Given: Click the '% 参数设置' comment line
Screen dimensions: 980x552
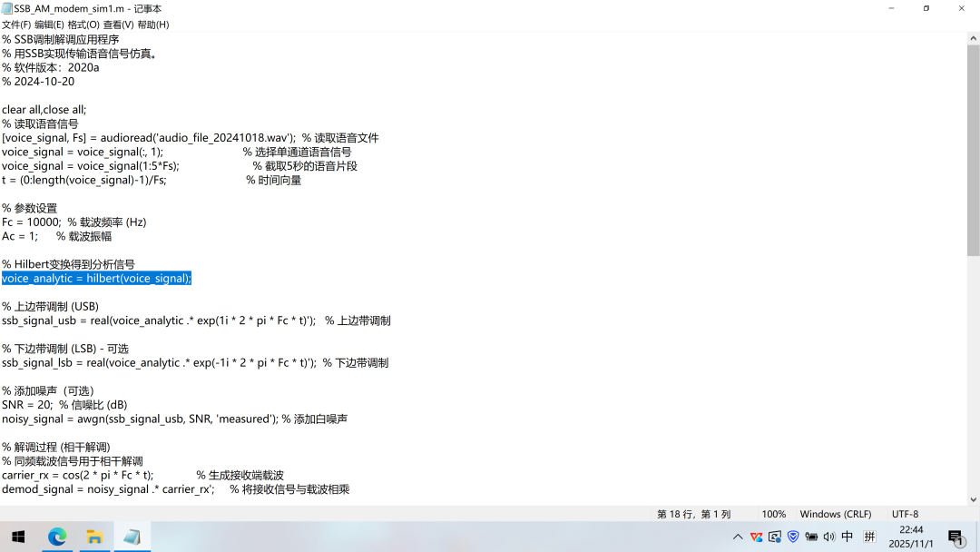Looking at the screenshot, I should 29,208.
